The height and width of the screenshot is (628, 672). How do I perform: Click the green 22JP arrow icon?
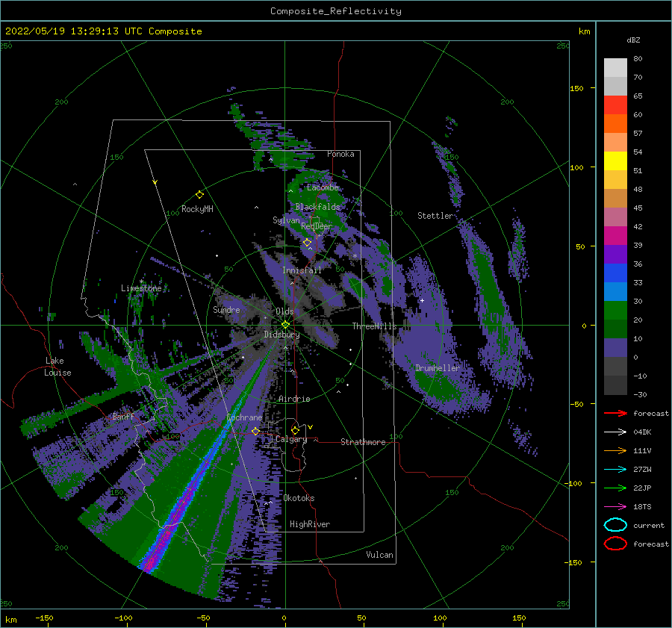click(615, 488)
